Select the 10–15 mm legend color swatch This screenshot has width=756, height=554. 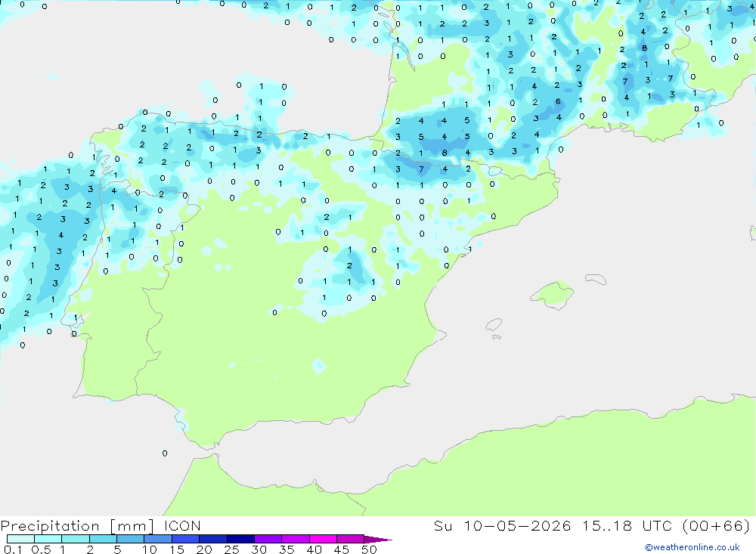(x=158, y=539)
